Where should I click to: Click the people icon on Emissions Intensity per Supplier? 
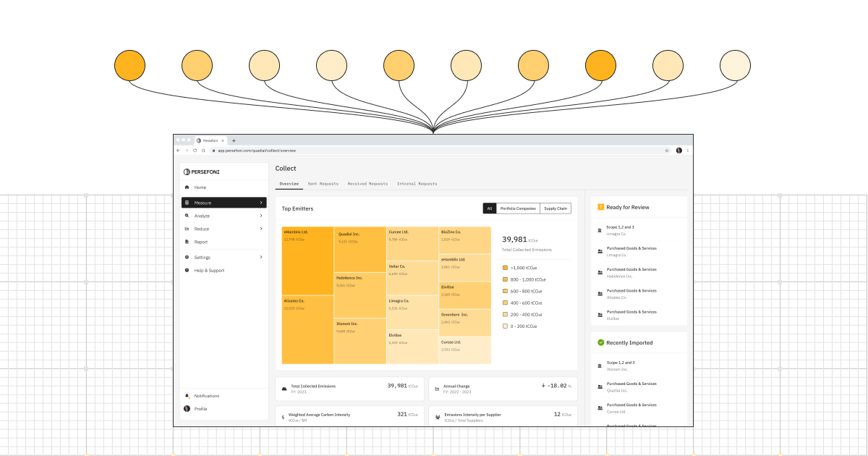437,417
